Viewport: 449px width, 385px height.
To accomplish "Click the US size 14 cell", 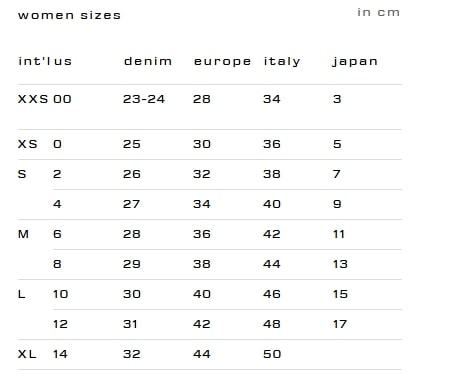I will pyautogui.click(x=60, y=354).
